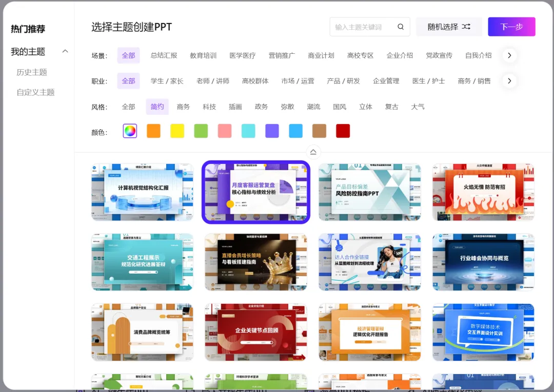Screen dimensions: 554x392
Task: Select the orange color swatch
Action: click(153, 131)
